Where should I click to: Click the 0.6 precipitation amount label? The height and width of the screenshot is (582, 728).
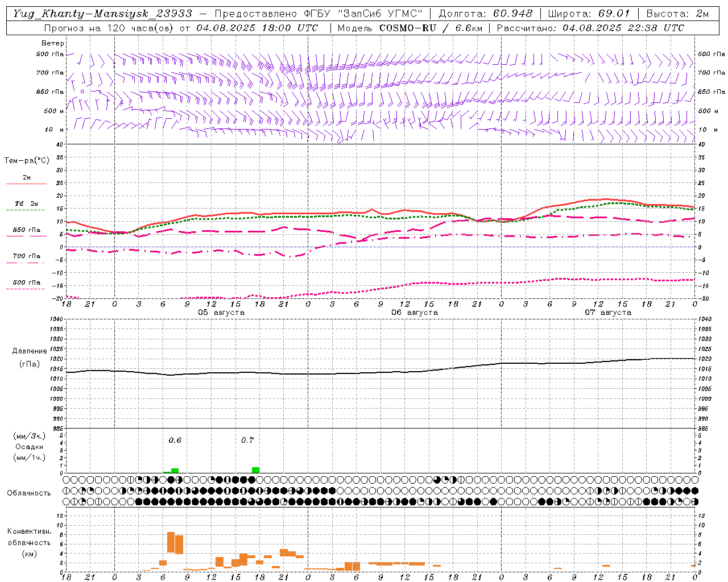175,440
